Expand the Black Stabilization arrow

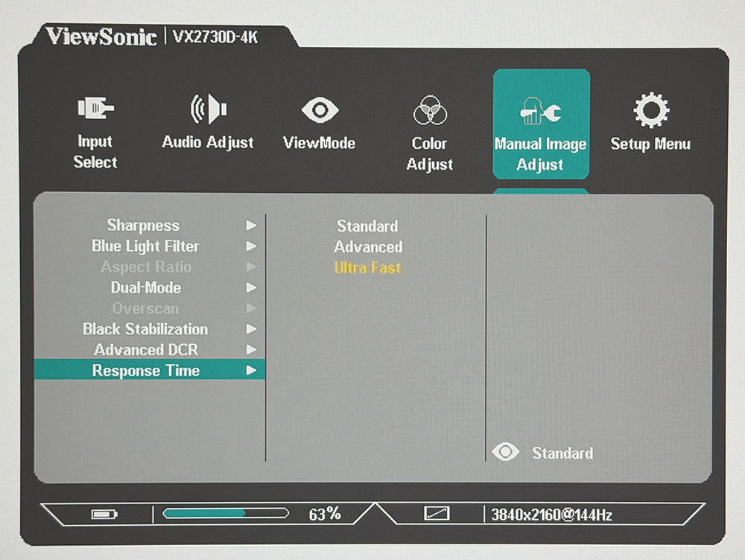(x=251, y=328)
